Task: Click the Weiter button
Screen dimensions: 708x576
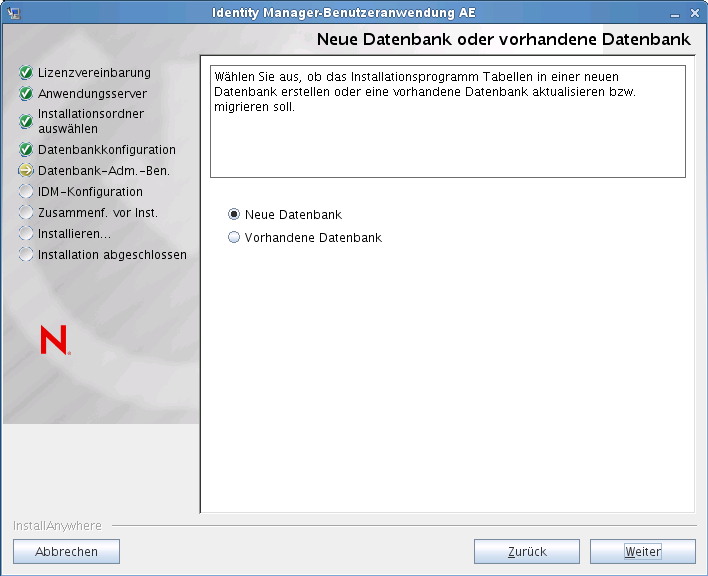Action: pyautogui.click(x=643, y=552)
